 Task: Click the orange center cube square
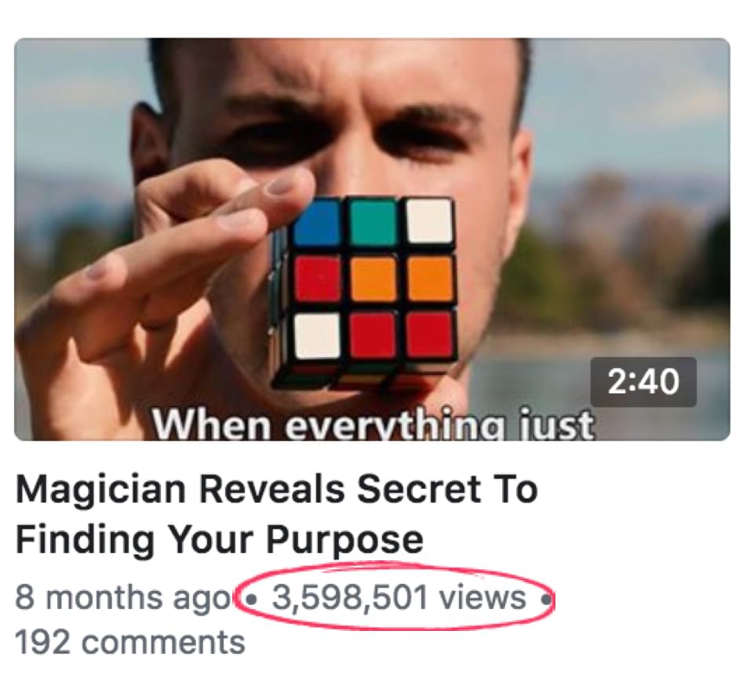click(373, 279)
